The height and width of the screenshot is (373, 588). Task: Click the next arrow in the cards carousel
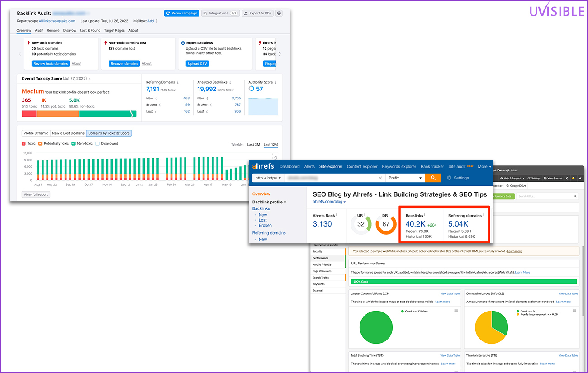click(x=280, y=54)
